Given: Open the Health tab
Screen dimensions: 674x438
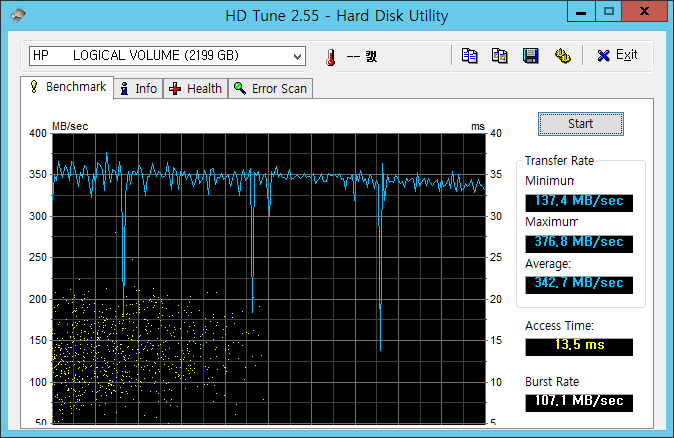Looking at the screenshot, I should [x=196, y=89].
